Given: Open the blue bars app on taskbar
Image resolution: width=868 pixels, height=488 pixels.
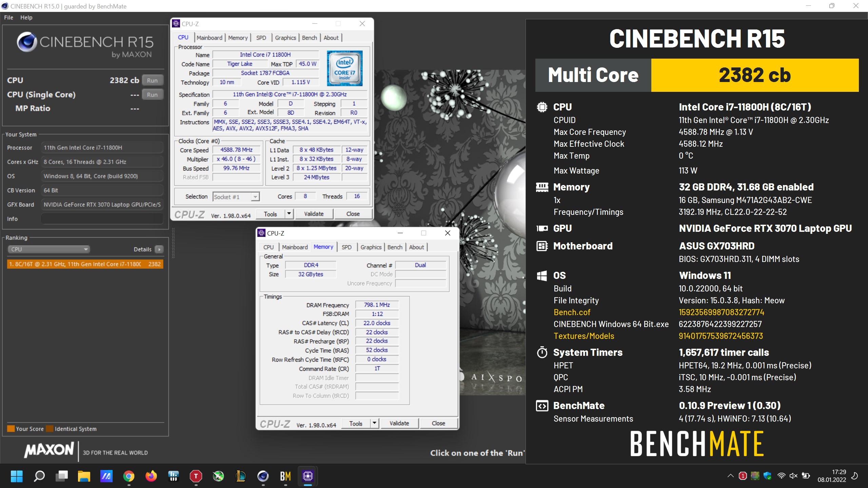Looking at the screenshot, I should click(x=174, y=476).
